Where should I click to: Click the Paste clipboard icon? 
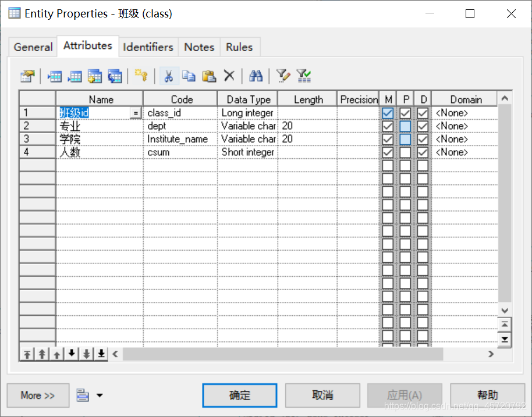tap(209, 76)
